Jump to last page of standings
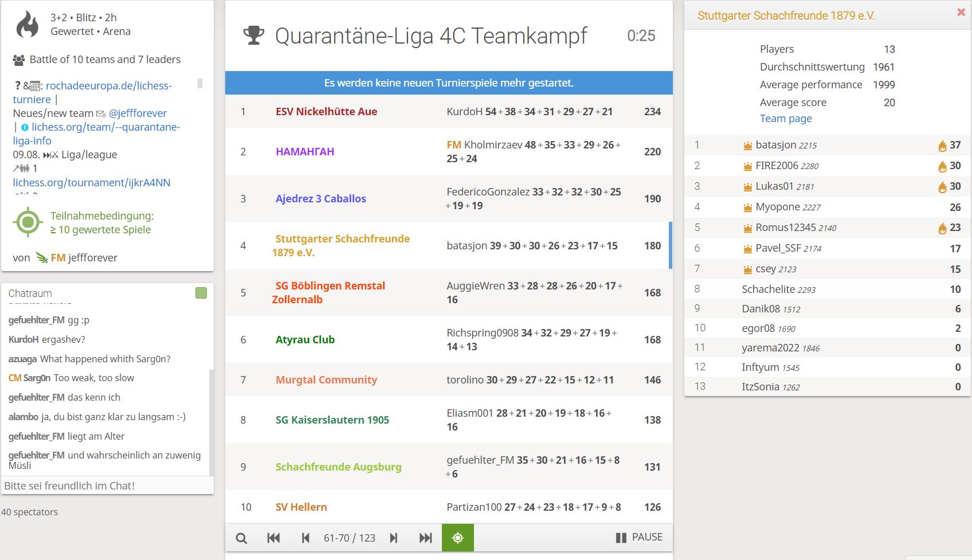 tap(425, 538)
